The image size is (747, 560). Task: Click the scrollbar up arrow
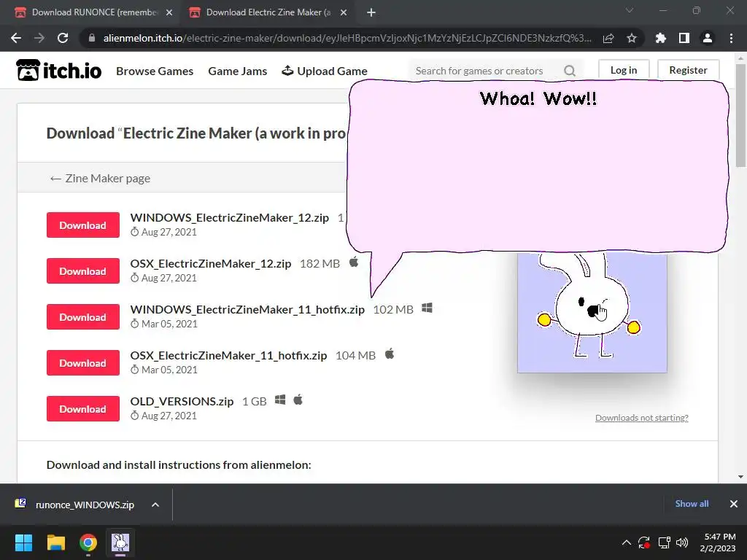[741, 58]
